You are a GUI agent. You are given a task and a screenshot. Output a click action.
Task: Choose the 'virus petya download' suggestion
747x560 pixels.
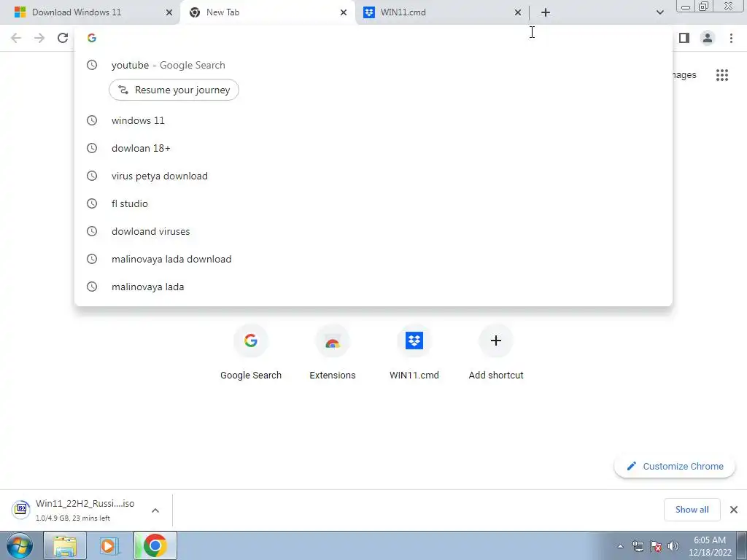tap(373, 176)
